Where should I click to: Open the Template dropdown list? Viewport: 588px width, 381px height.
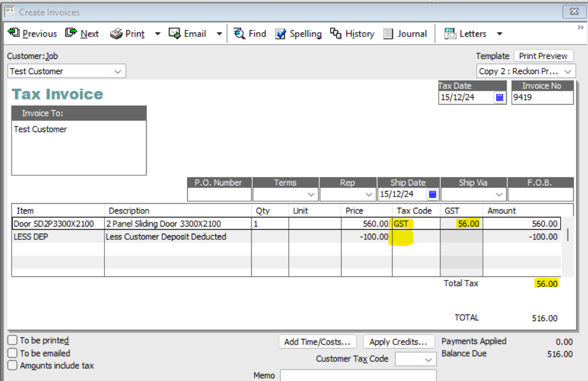pyautogui.click(x=568, y=71)
